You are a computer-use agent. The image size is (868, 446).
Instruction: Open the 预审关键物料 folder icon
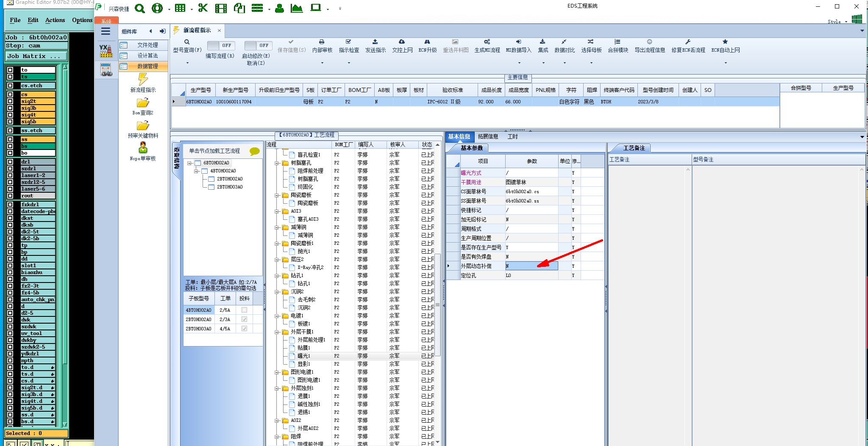(143, 126)
